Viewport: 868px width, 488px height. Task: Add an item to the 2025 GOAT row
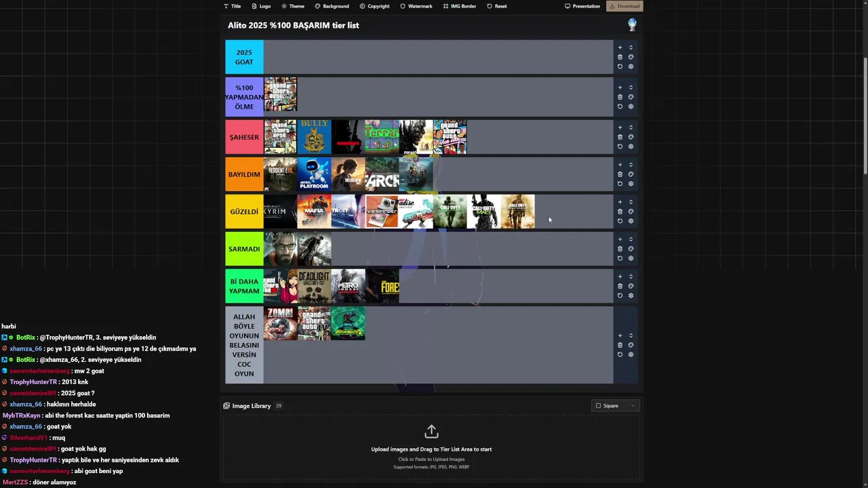pyautogui.click(x=620, y=47)
